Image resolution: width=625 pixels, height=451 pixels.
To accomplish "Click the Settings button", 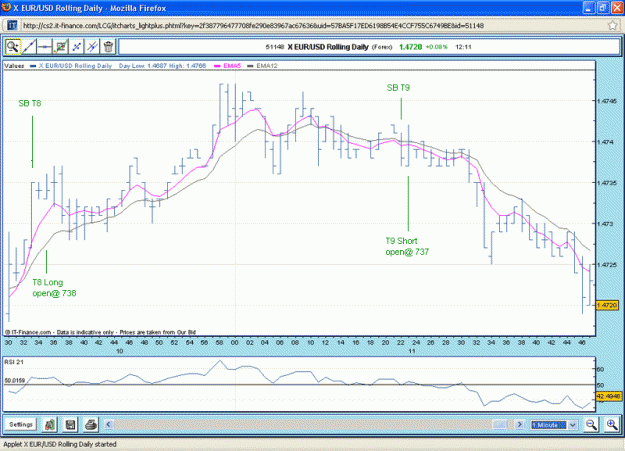I will [x=21, y=424].
